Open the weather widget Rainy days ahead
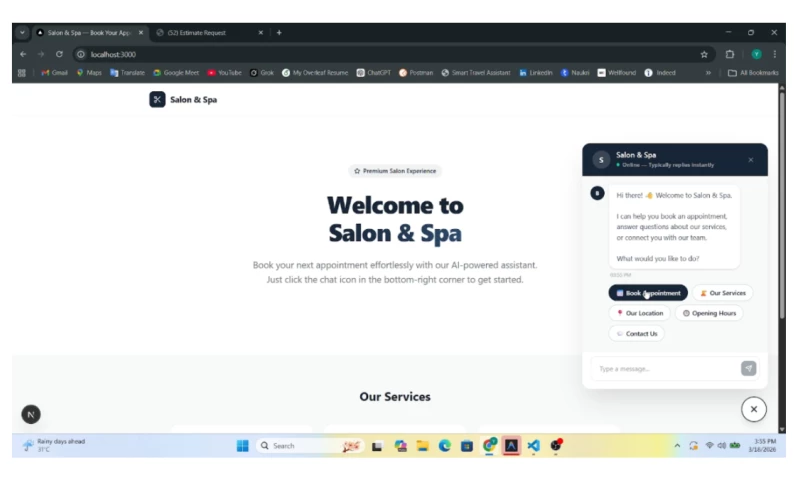This screenshot has width=800, height=480. click(x=54, y=445)
